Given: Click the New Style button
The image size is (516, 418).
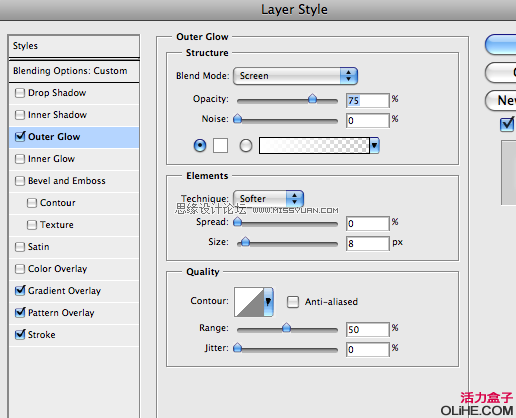Looking at the screenshot, I should (x=501, y=100).
